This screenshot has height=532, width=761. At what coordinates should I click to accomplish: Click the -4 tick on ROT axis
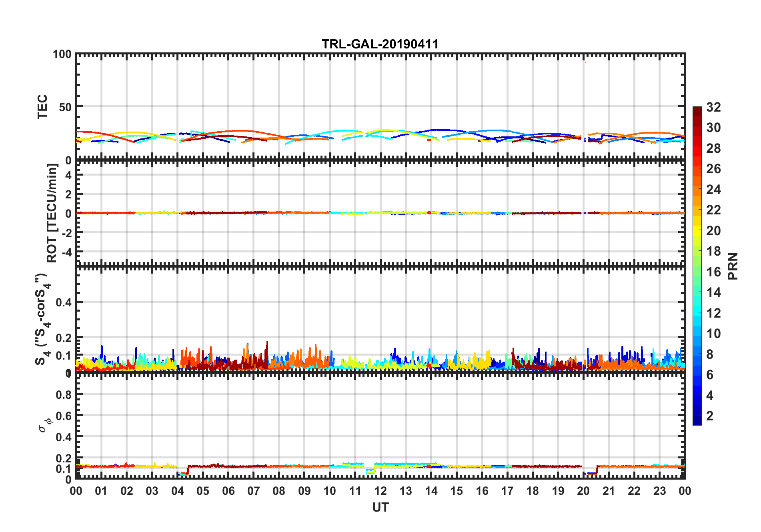[66, 252]
